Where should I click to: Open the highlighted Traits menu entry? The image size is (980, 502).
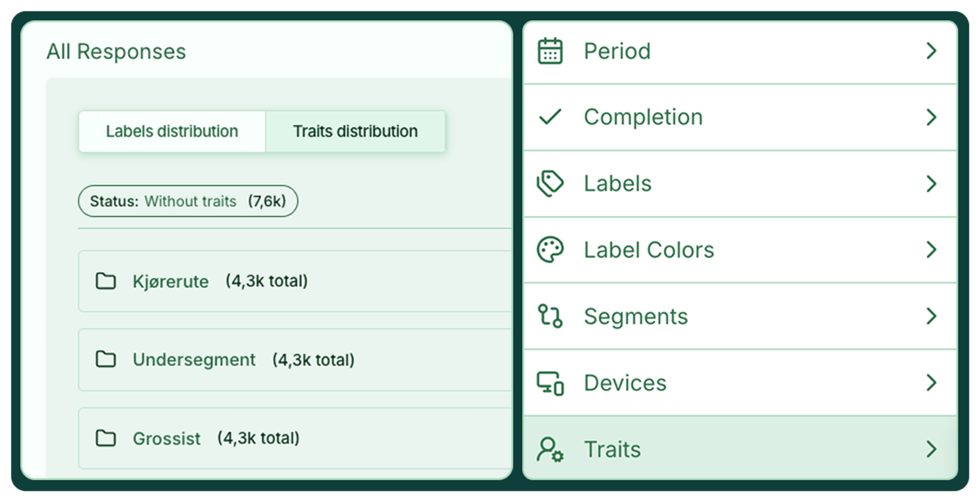point(740,448)
